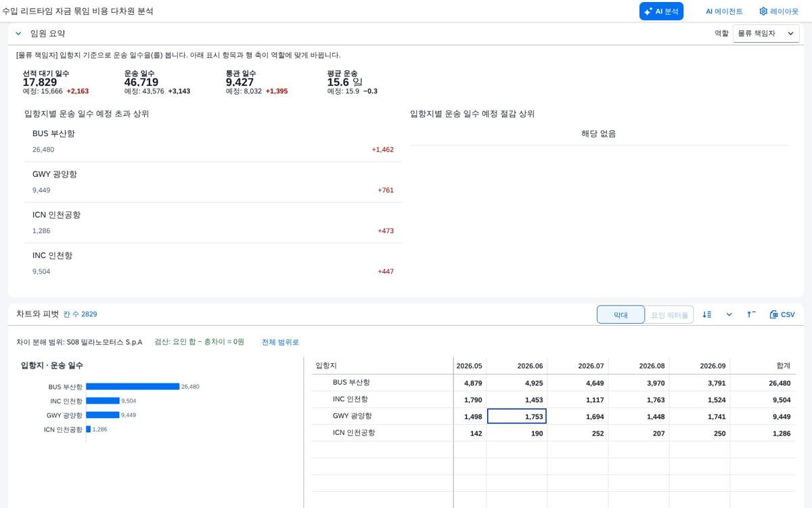The height and width of the screenshot is (508, 812).
Task: Click the BUS 부산항 bar in the chart
Action: pos(133,387)
